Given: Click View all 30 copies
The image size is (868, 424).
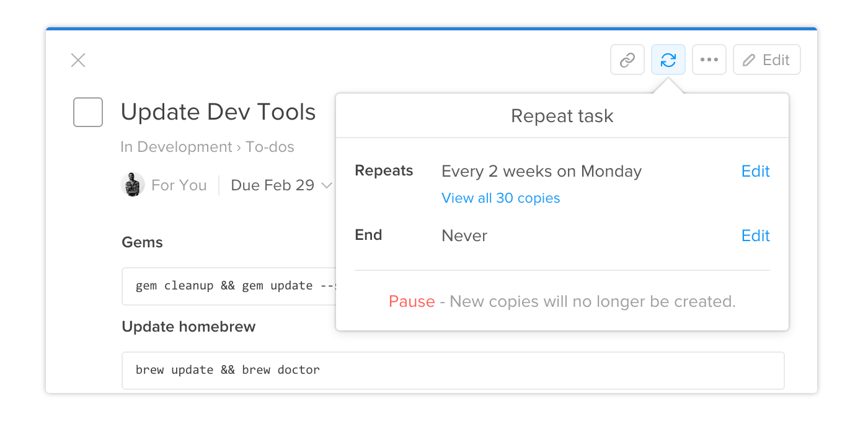Looking at the screenshot, I should pyautogui.click(x=500, y=198).
